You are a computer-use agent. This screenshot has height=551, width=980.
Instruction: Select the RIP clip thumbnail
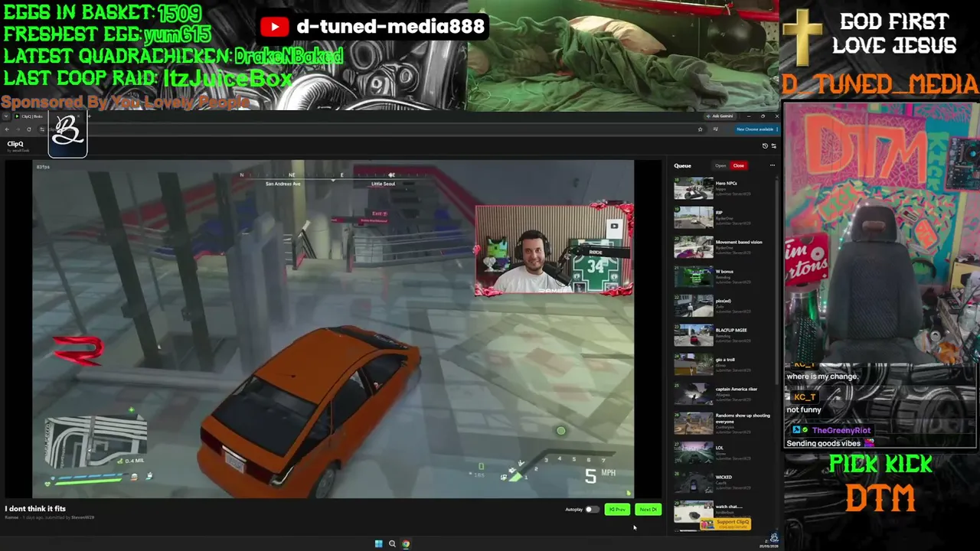(693, 218)
